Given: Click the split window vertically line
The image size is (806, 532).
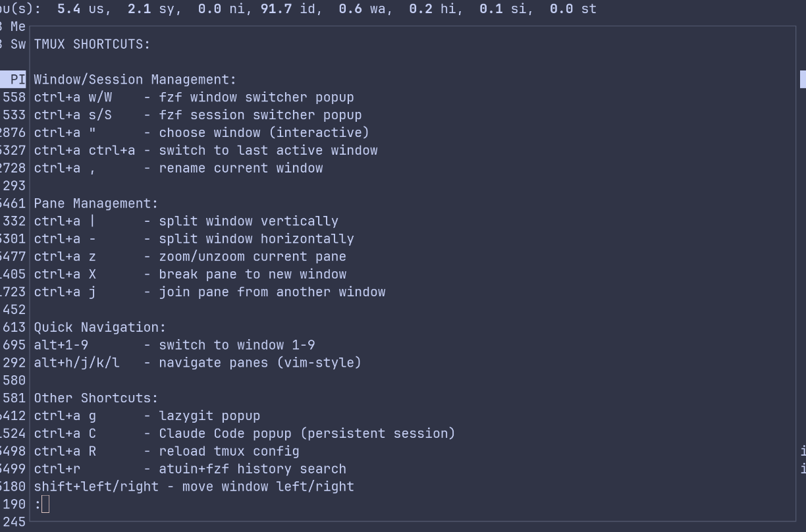Looking at the screenshot, I should pyautogui.click(x=186, y=221).
